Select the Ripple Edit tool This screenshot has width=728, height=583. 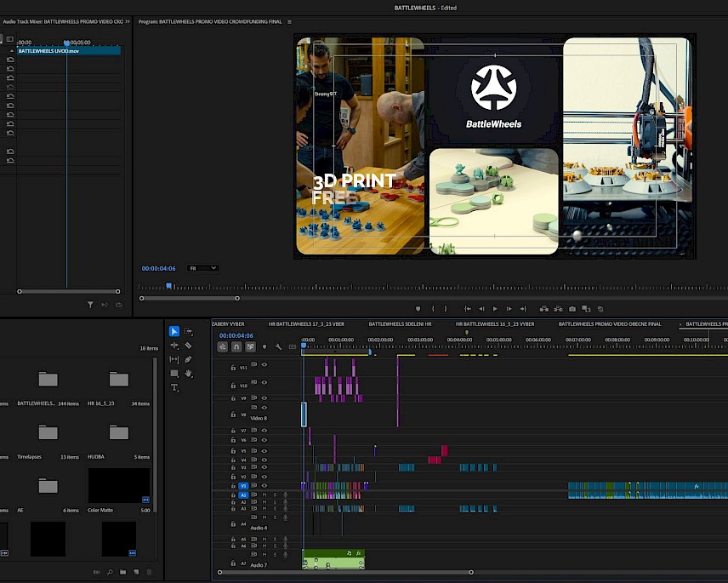coord(174,346)
